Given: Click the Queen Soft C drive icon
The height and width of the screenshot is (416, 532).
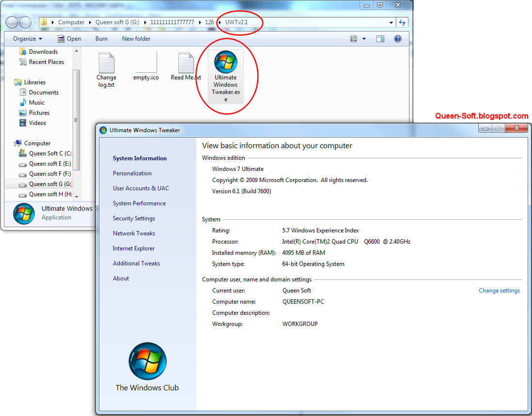Looking at the screenshot, I should [x=23, y=153].
